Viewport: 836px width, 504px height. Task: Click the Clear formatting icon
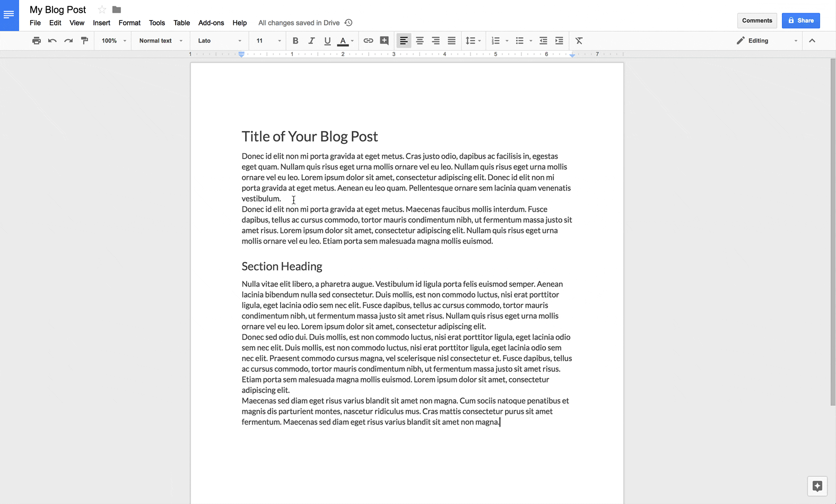click(x=579, y=41)
